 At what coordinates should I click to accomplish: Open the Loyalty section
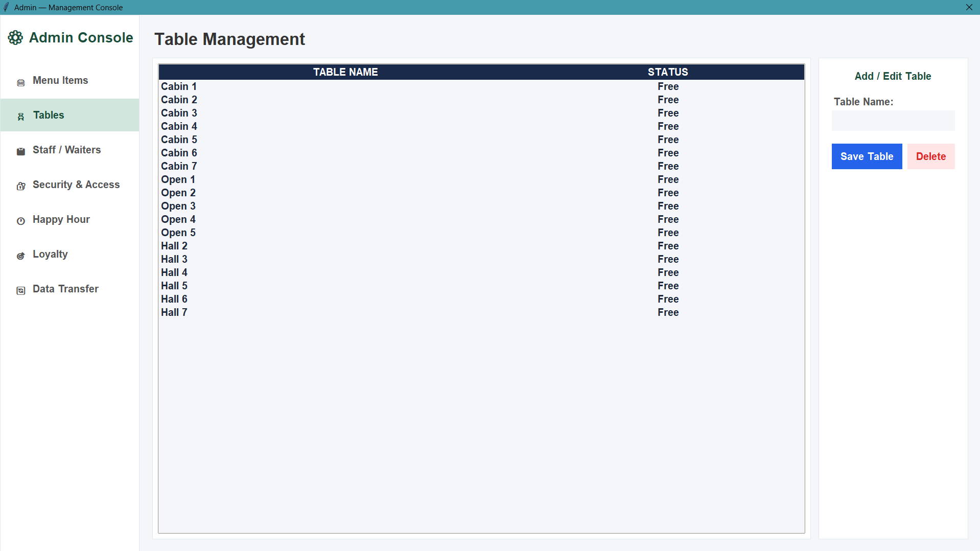(x=70, y=254)
